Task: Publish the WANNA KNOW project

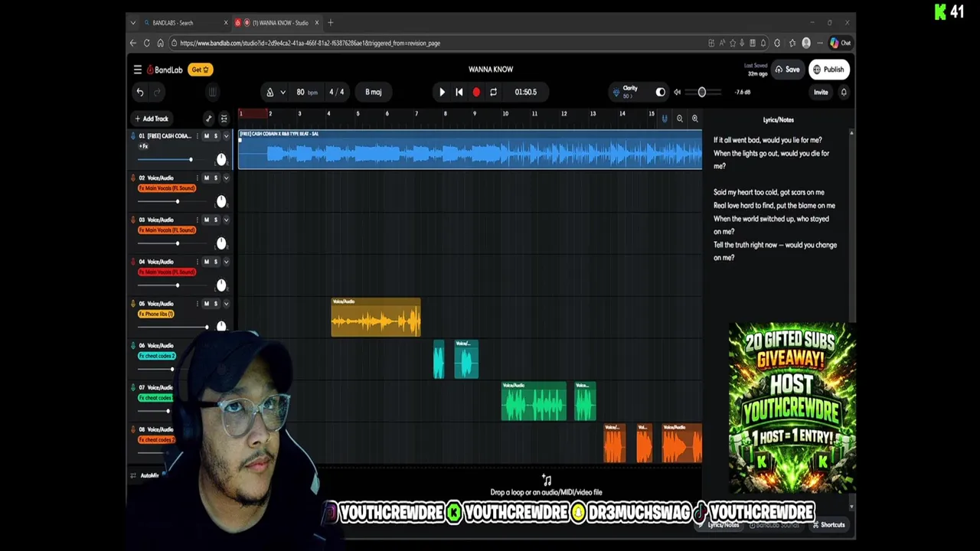Action: [828, 70]
